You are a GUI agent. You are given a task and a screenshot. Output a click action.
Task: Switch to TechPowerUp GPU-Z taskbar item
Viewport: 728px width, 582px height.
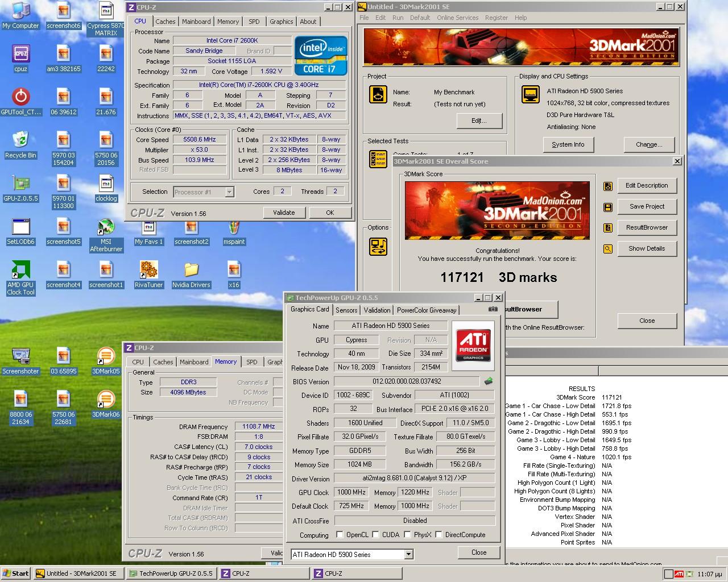[x=171, y=573]
